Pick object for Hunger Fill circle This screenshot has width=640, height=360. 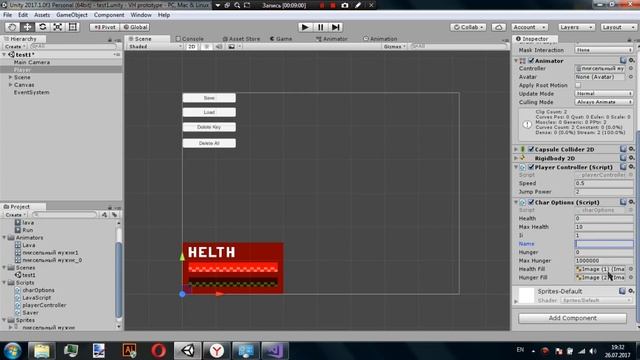coord(631,278)
